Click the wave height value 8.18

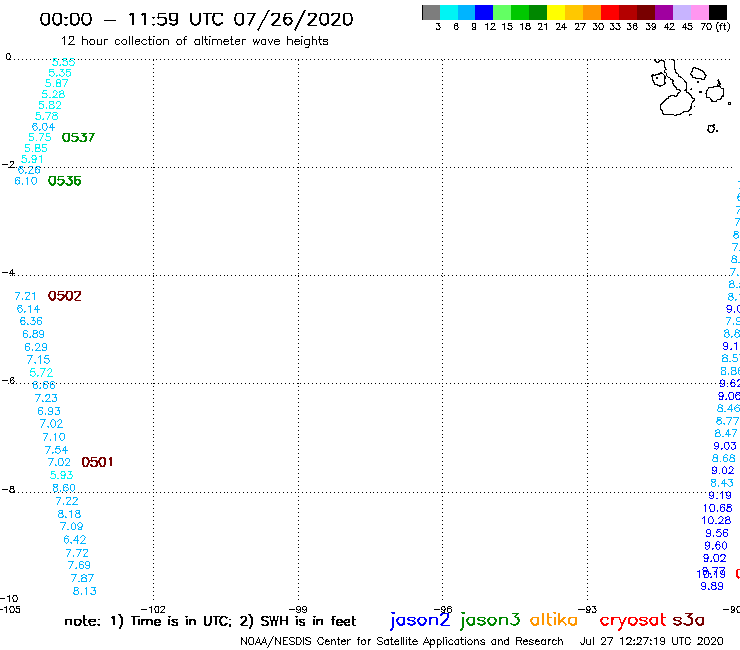click(x=69, y=514)
